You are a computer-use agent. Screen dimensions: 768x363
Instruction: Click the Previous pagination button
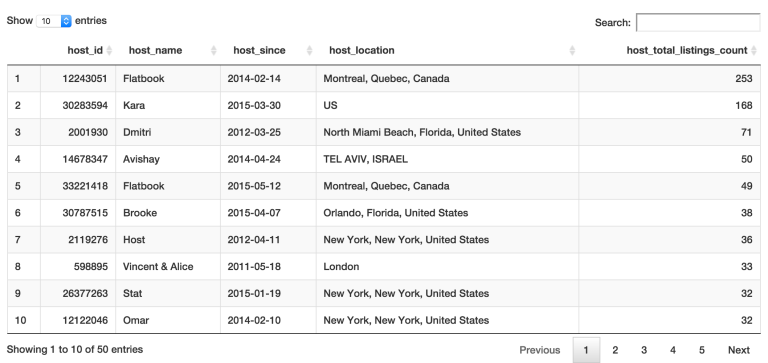coord(540,350)
